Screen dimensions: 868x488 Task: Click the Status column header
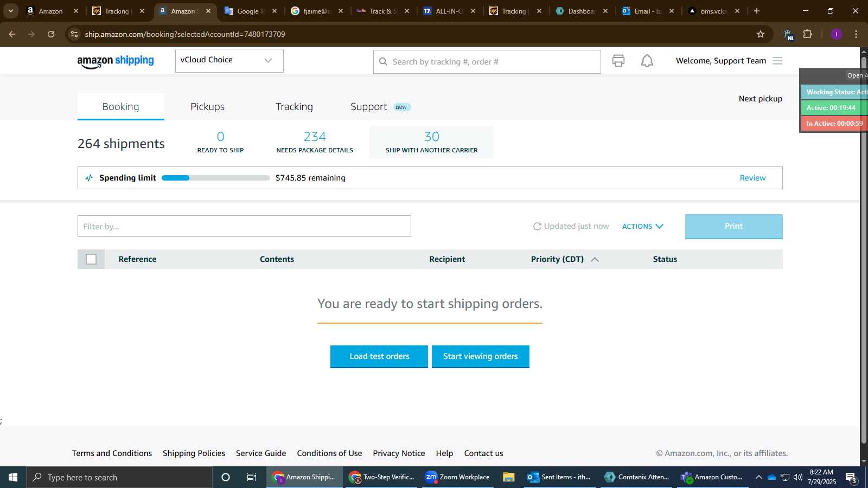click(x=665, y=259)
